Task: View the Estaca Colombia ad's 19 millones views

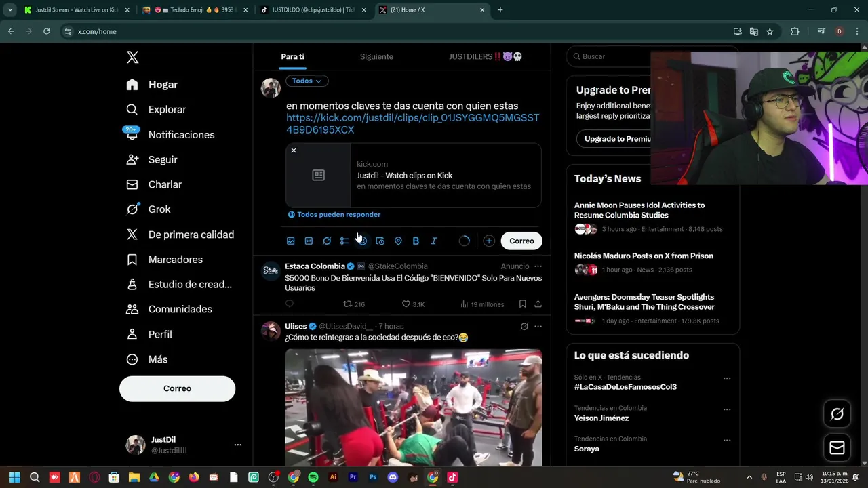Action: point(482,304)
